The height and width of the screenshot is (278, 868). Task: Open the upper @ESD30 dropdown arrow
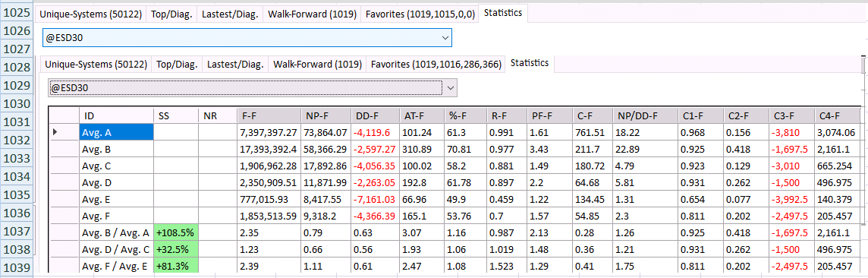[445, 38]
